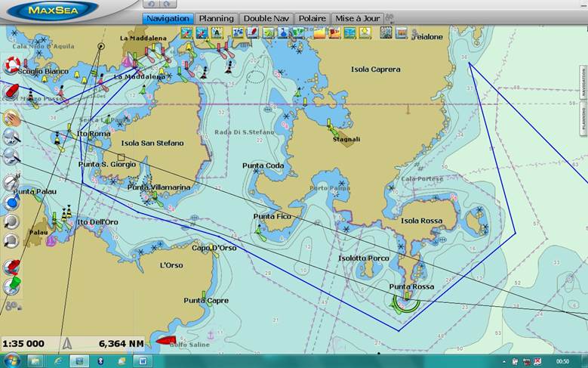Image resolution: width=588 pixels, height=368 pixels.
Task: Click the MaxSea logo button
Action: coord(51,11)
